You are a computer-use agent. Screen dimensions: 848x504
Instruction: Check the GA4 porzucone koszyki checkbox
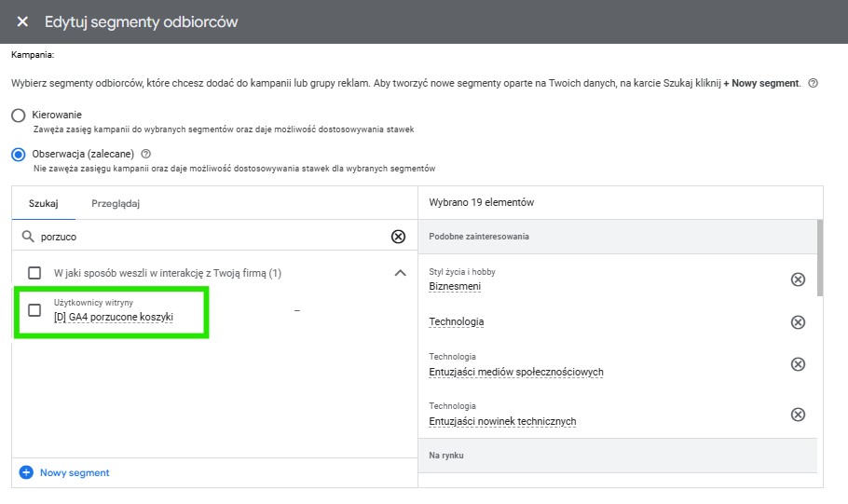[34, 310]
